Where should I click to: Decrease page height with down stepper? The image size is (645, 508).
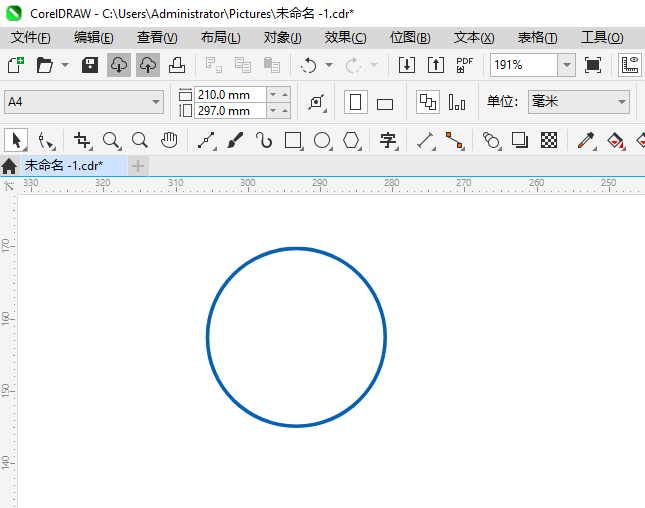point(273,111)
